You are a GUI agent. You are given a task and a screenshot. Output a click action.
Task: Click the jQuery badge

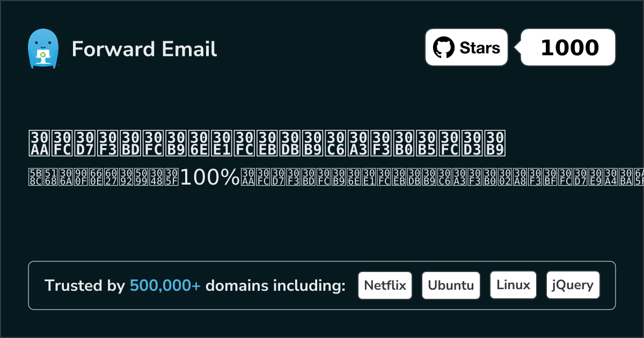(573, 285)
